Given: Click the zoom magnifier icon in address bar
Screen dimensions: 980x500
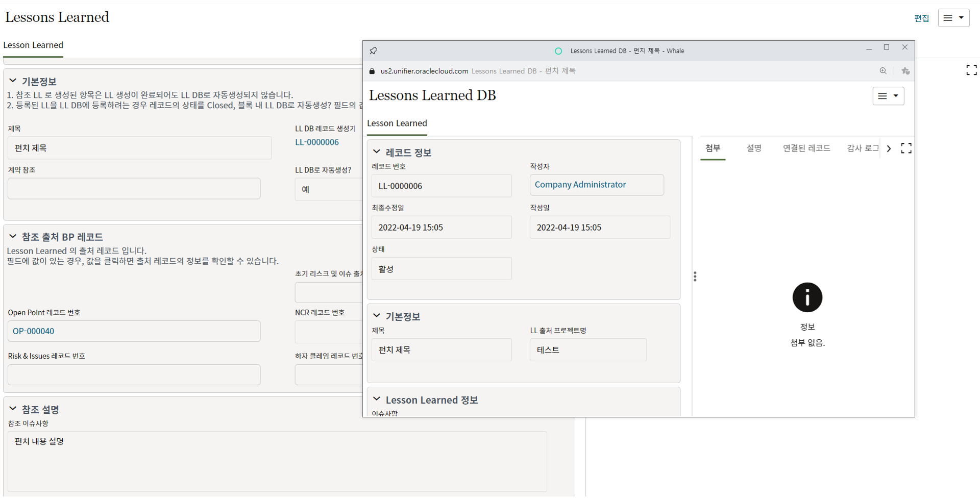Looking at the screenshot, I should (x=883, y=71).
